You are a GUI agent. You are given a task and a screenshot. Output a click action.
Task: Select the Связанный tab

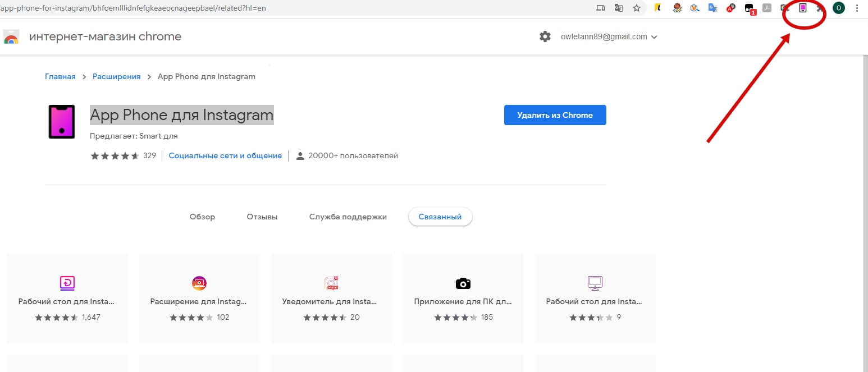pyautogui.click(x=440, y=217)
